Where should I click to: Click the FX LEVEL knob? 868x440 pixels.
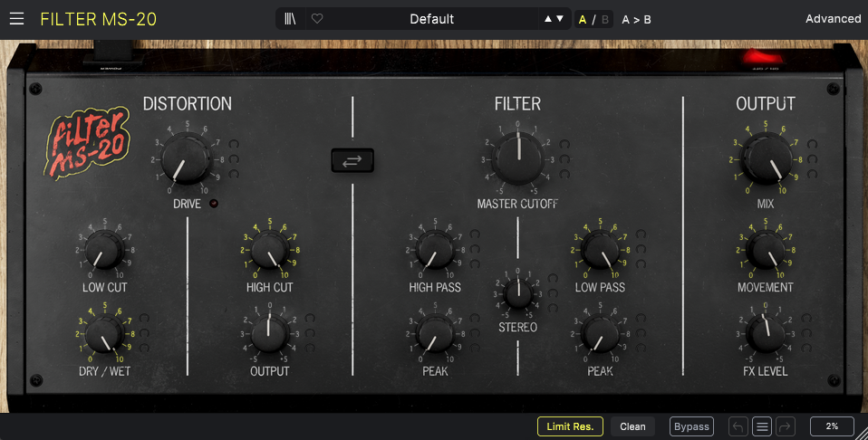765,334
